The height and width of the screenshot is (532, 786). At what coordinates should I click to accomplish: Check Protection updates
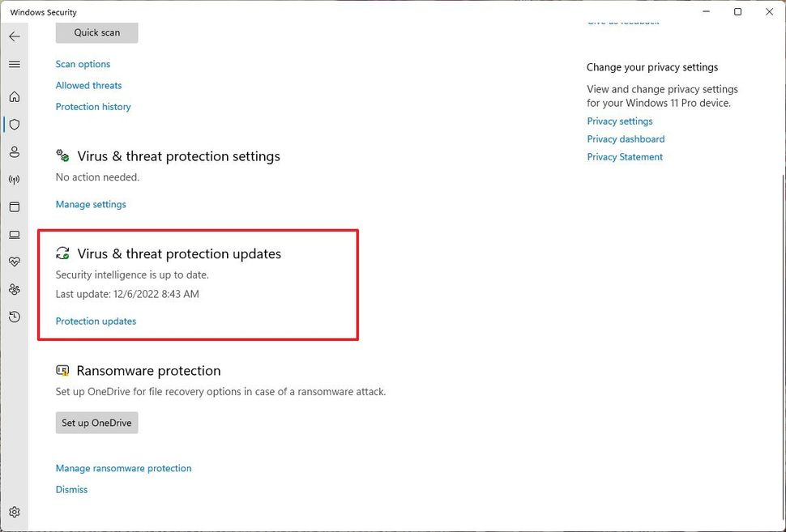96,321
